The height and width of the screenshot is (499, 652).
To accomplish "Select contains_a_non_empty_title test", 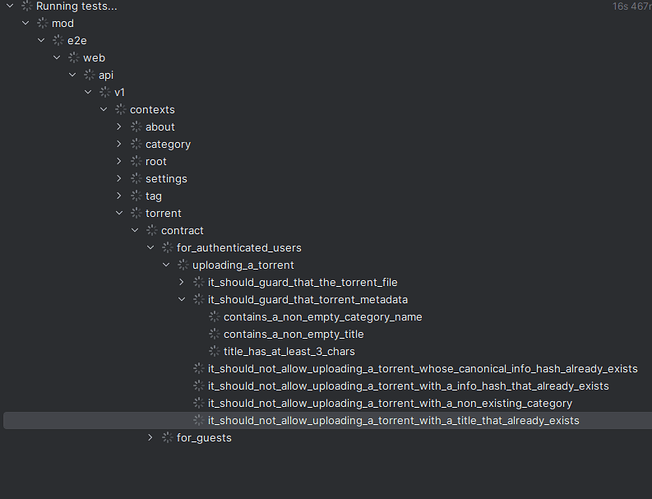I will (294, 334).
